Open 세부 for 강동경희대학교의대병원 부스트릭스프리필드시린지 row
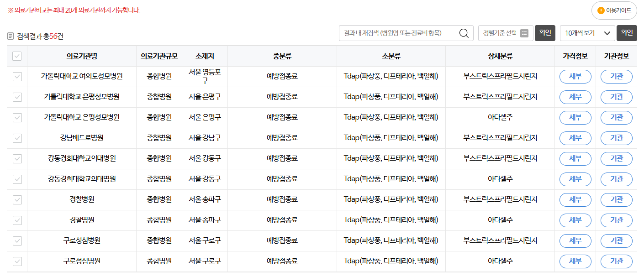This screenshot has height=277, width=644. tap(575, 159)
